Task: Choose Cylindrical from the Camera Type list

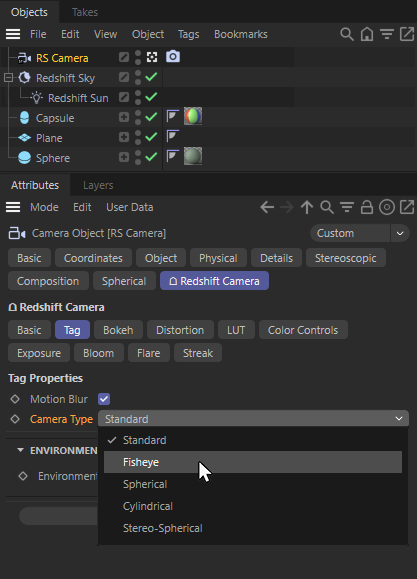Action: coord(253,506)
